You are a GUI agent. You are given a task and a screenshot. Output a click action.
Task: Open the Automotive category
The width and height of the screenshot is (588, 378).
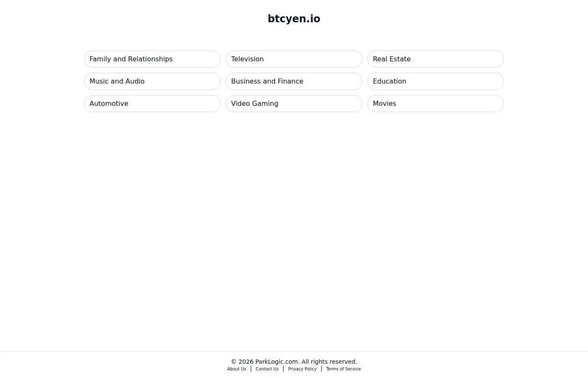(x=152, y=104)
